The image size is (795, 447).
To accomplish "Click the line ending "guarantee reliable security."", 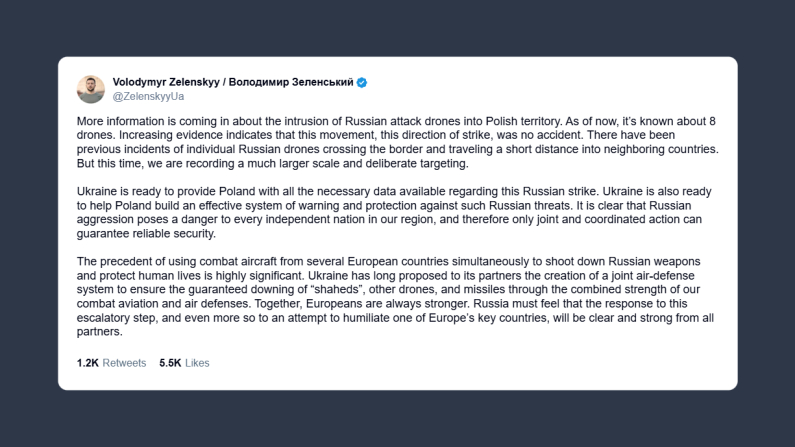I will [x=147, y=233].
